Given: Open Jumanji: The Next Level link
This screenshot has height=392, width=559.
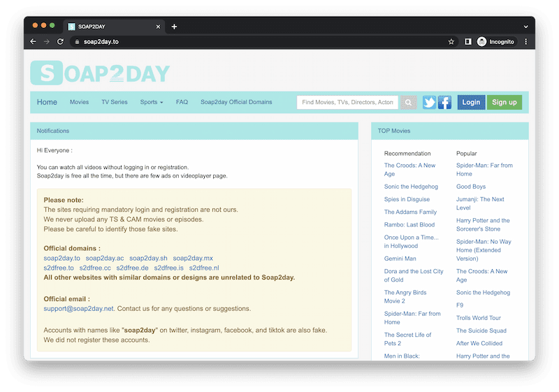Looking at the screenshot, I should (x=480, y=203).
